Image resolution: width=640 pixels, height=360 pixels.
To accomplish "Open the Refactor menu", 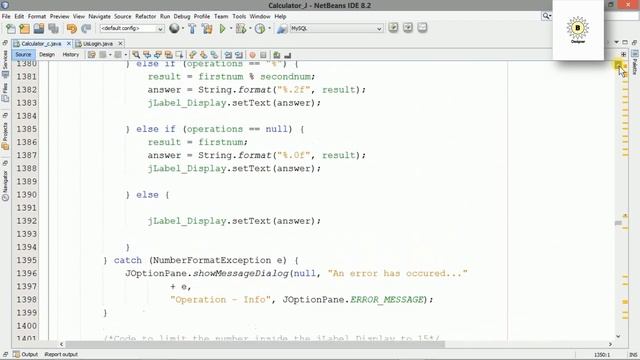I will pos(146,16).
